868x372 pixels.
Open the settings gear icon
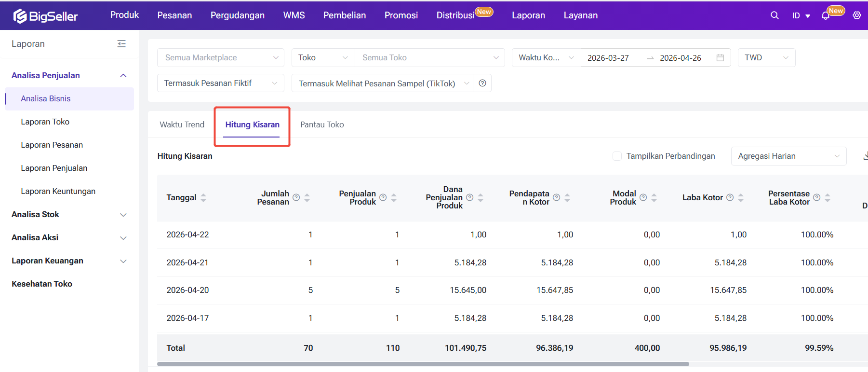(856, 15)
